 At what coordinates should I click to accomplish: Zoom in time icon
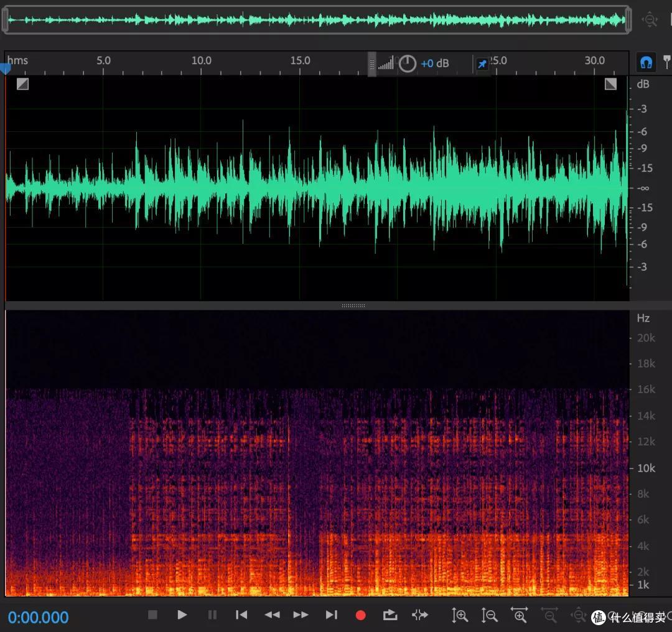(x=520, y=615)
